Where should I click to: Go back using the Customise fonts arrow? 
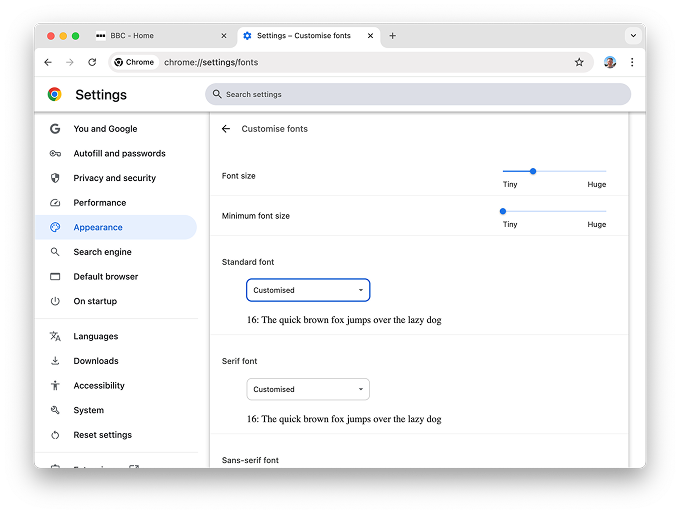click(x=226, y=129)
